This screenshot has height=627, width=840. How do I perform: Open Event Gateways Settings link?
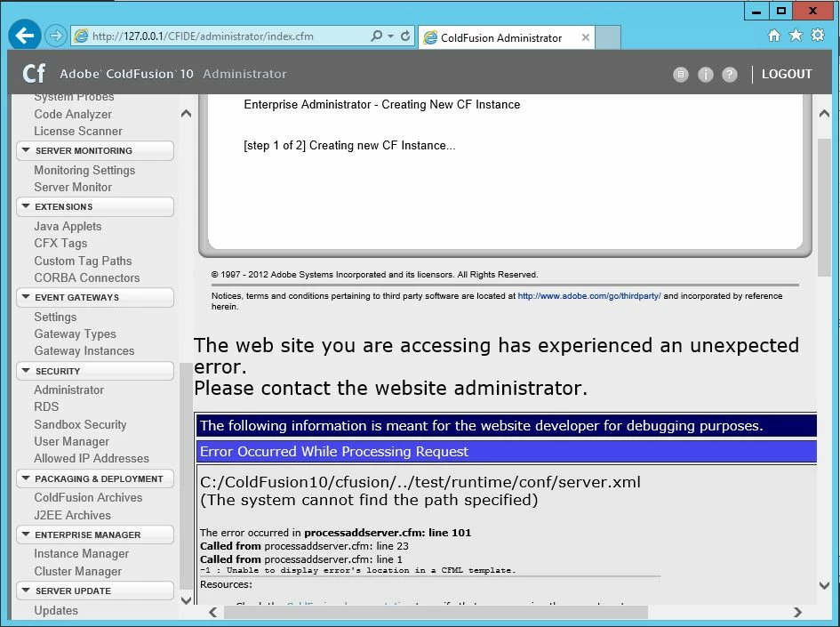[x=55, y=318]
